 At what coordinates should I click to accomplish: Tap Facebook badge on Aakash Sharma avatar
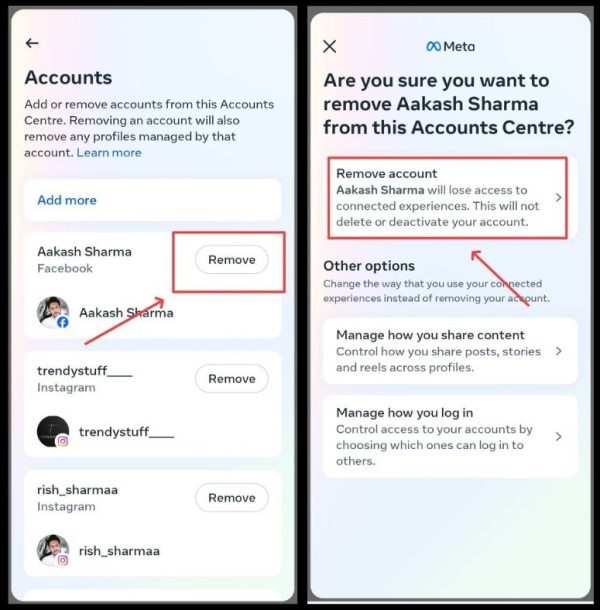tap(63, 322)
